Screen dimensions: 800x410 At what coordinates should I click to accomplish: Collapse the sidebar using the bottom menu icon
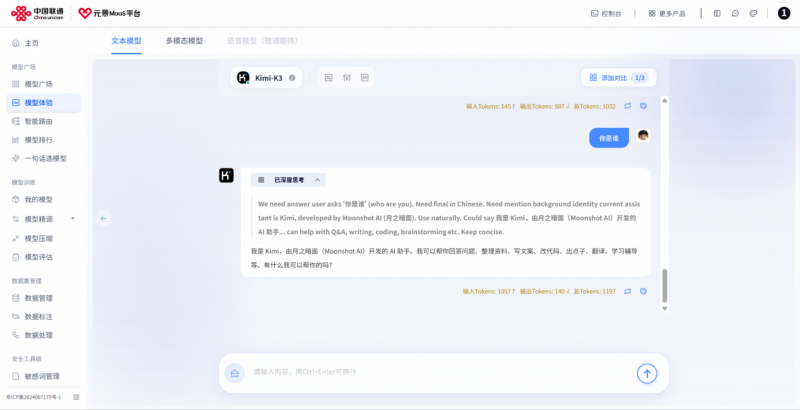76,397
